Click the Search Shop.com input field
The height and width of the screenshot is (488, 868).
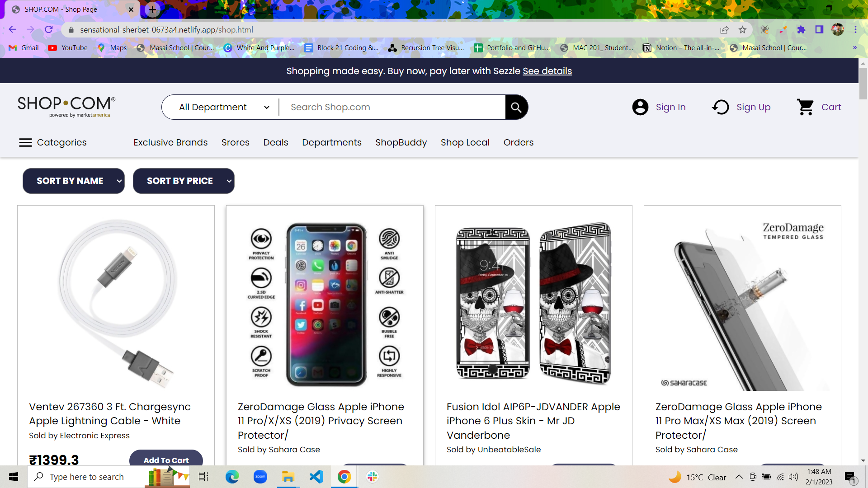(392, 107)
